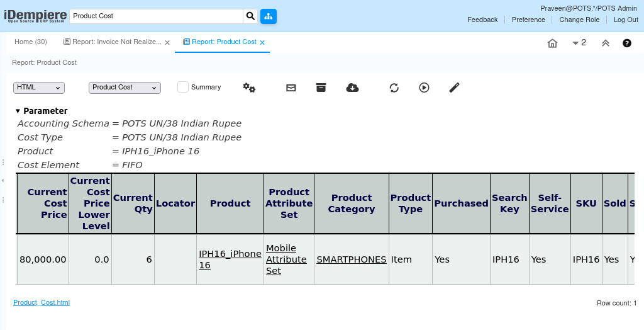Toggle the Summary checkbox
This screenshot has width=644, height=330.
click(183, 87)
